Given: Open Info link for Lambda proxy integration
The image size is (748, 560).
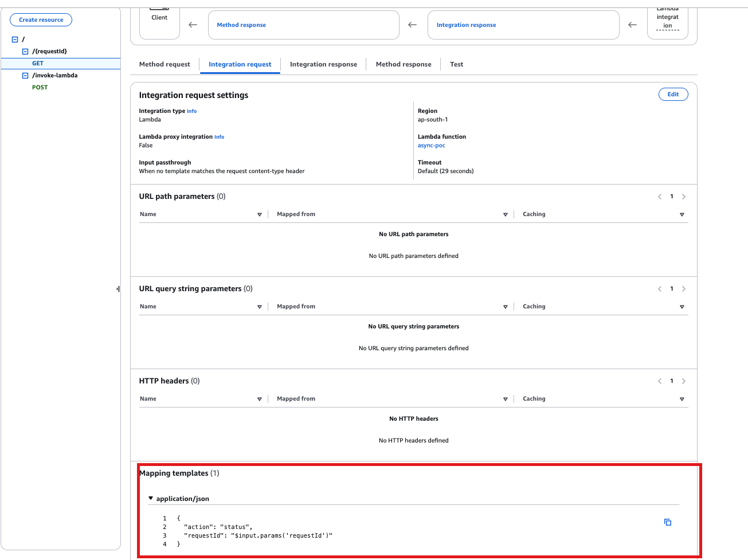Looking at the screenshot, I should (x=219, y=137).
